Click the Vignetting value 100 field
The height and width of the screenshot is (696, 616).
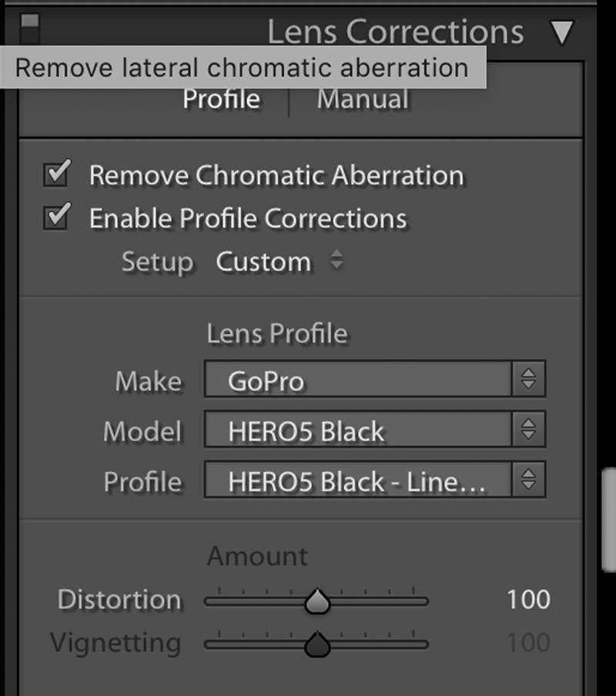click(x=528, y=643)
